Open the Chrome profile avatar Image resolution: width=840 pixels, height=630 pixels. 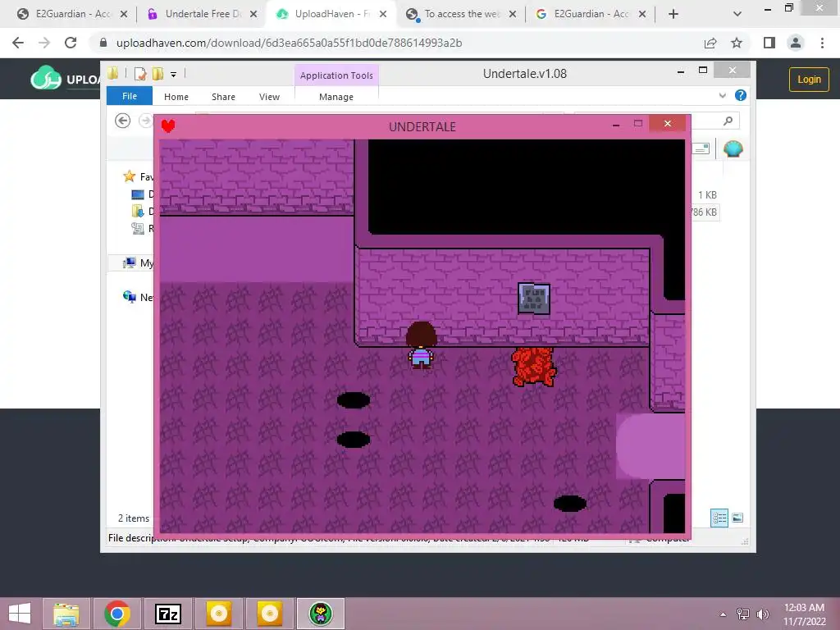[796, 43]
